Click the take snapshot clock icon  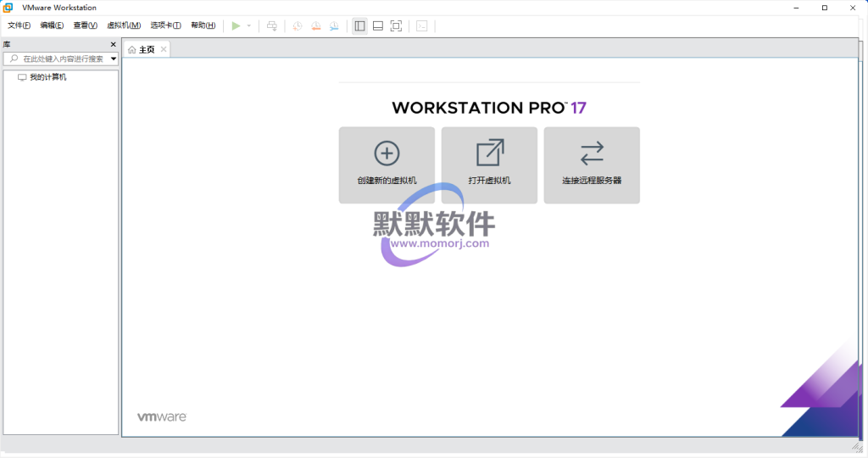point(298,25)
